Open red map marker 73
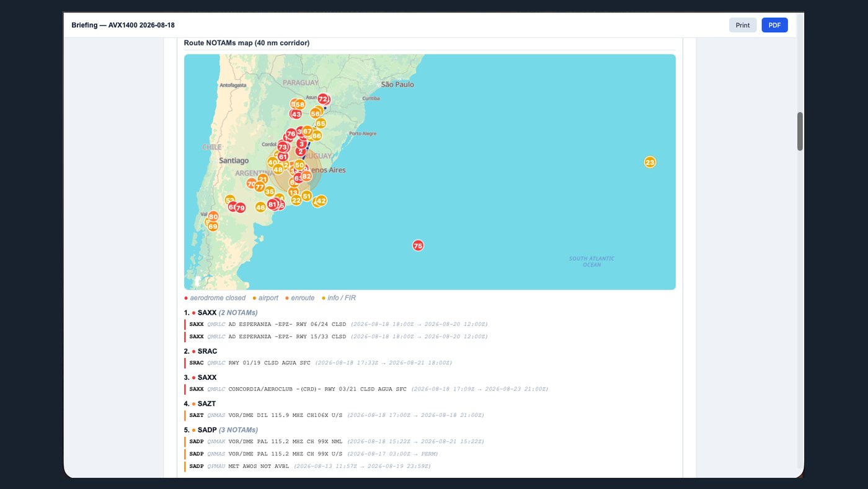The image size is (868, 489). tap(283, 147)
